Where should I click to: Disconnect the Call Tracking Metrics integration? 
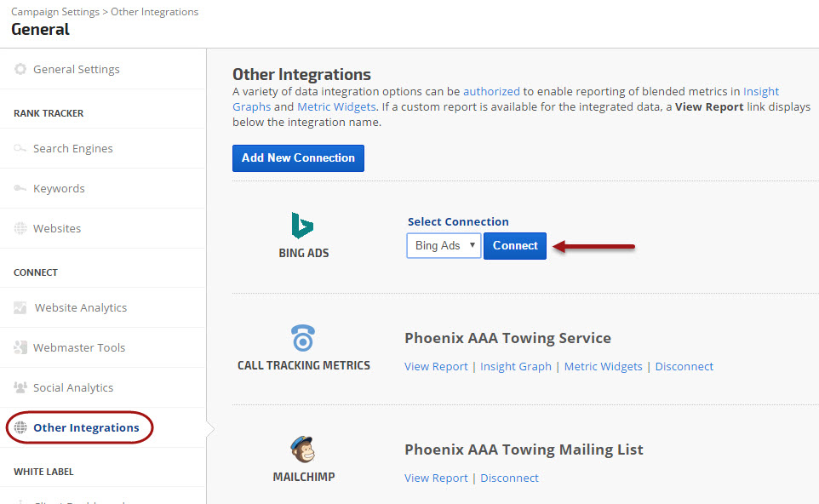pyautogui.click(x=684, y=366)
